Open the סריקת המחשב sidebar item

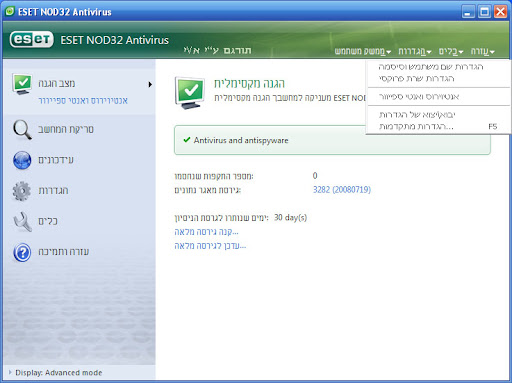tap(66, 129)
